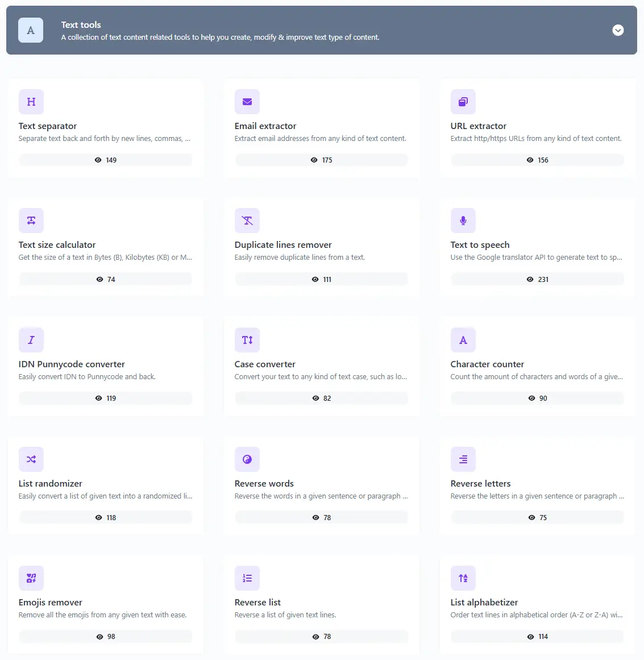644x660 pixels.
Task: Click the Email extractor envelope icon
Action: pos(247,102)
